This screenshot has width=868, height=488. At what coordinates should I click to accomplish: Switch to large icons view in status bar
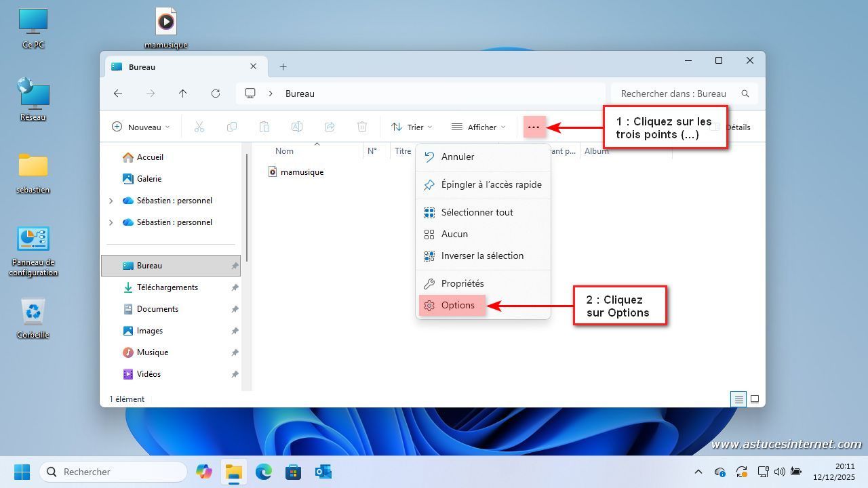pos(754,399)
